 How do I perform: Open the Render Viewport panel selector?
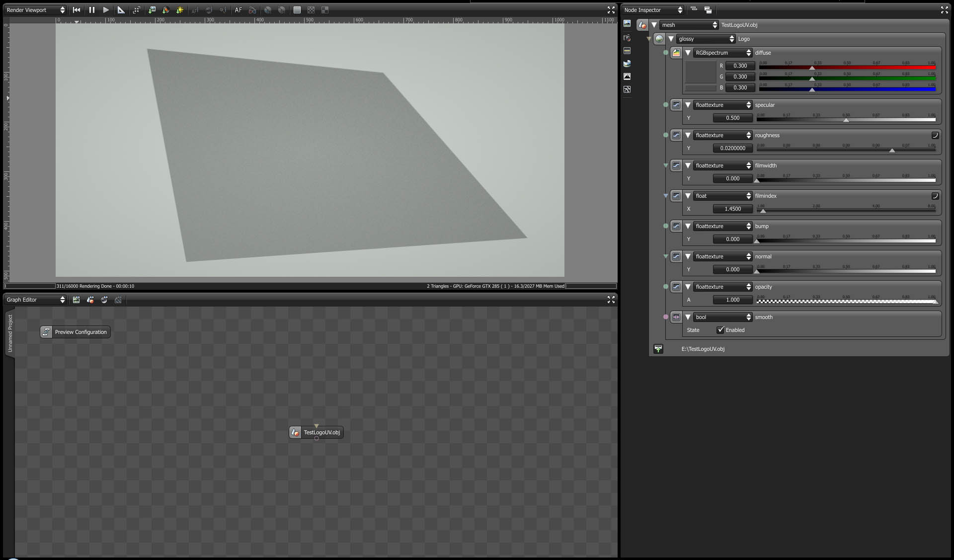tap(35, 10)
